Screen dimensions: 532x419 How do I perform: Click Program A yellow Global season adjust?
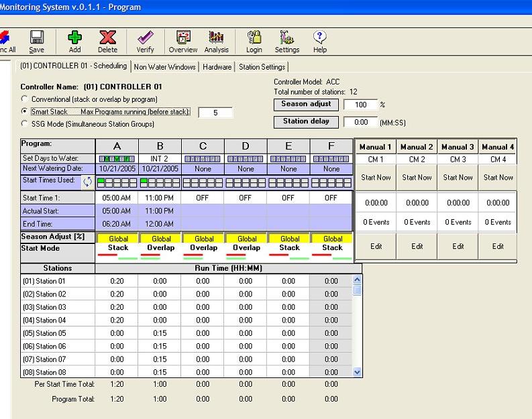point(118,239)
